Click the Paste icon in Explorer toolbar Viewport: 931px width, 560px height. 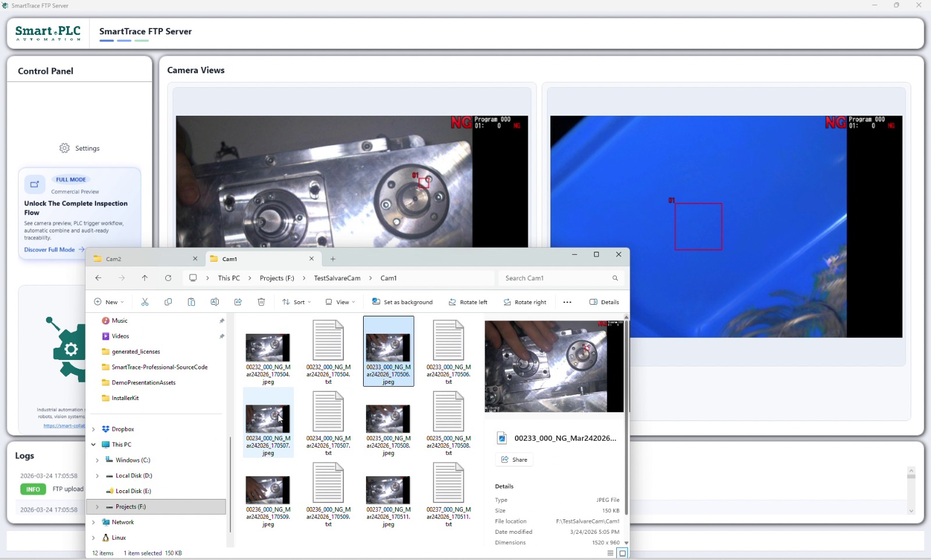(191, 302)
